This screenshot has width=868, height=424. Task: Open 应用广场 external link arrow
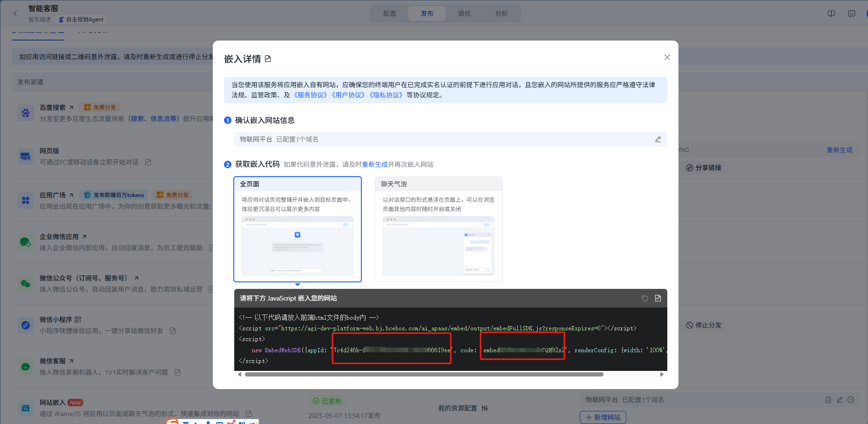pyautogui.click(x=71, y=195)
